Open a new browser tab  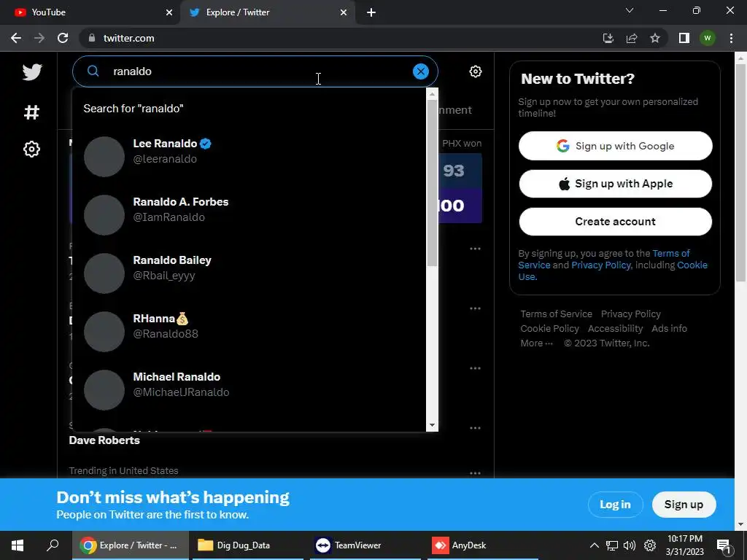click(x=371, y=12)
